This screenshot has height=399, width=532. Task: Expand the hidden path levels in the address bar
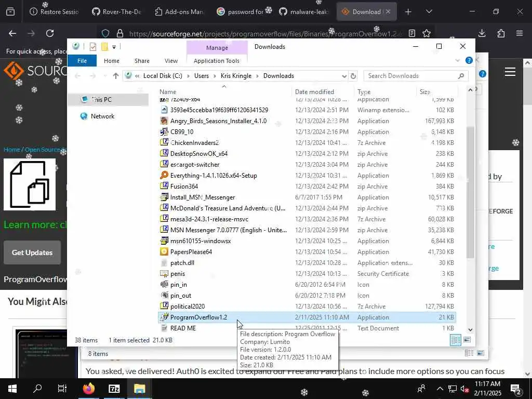(137, 76)
